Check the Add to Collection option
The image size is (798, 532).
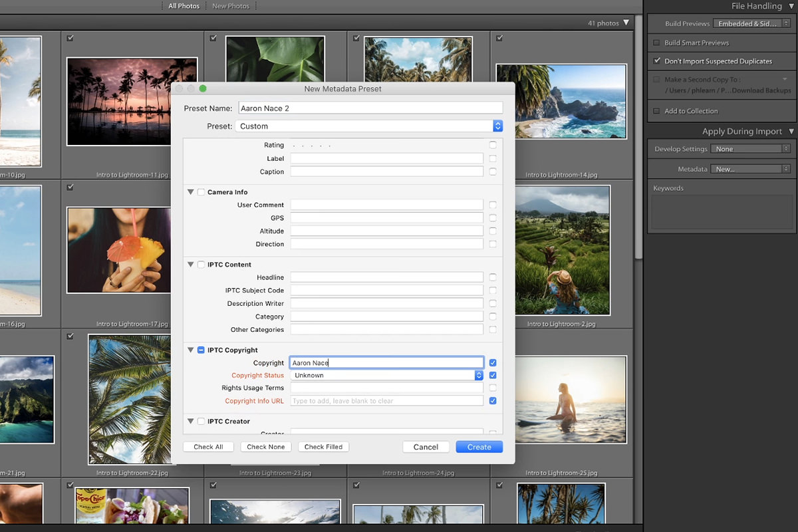(x=656, y=111)
